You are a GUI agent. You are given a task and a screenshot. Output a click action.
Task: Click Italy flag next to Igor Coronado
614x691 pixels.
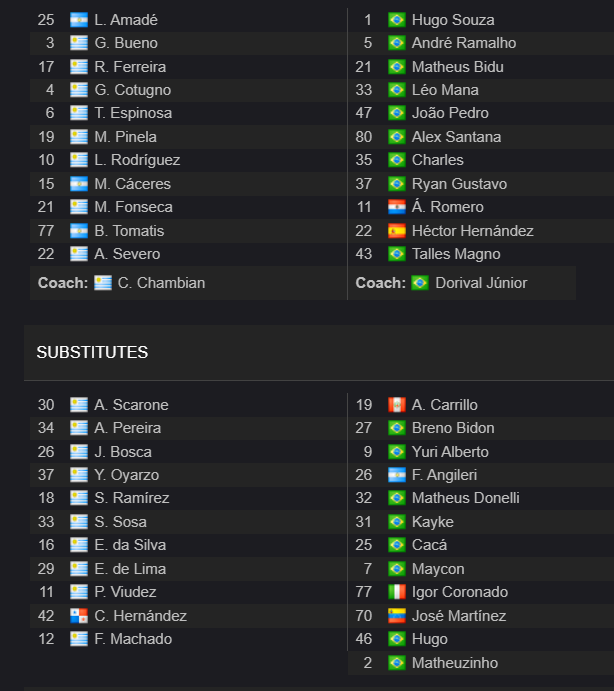[x=397, y=592]
